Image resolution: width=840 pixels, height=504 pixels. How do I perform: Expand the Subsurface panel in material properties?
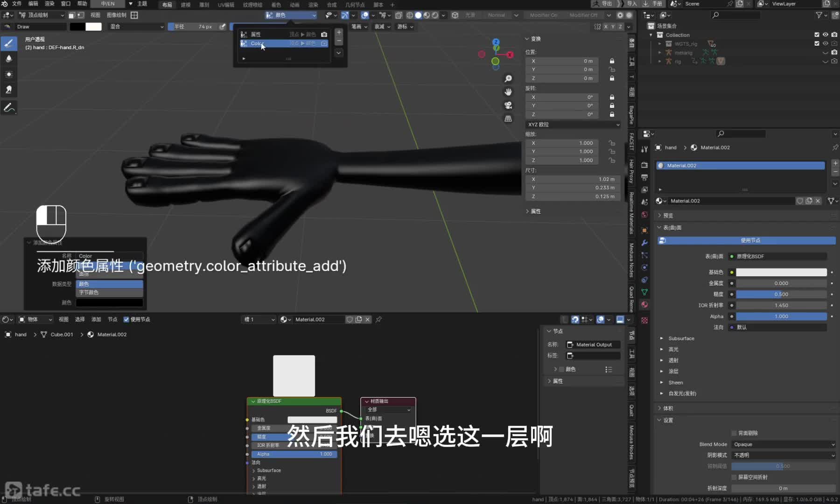coord(661,338)
